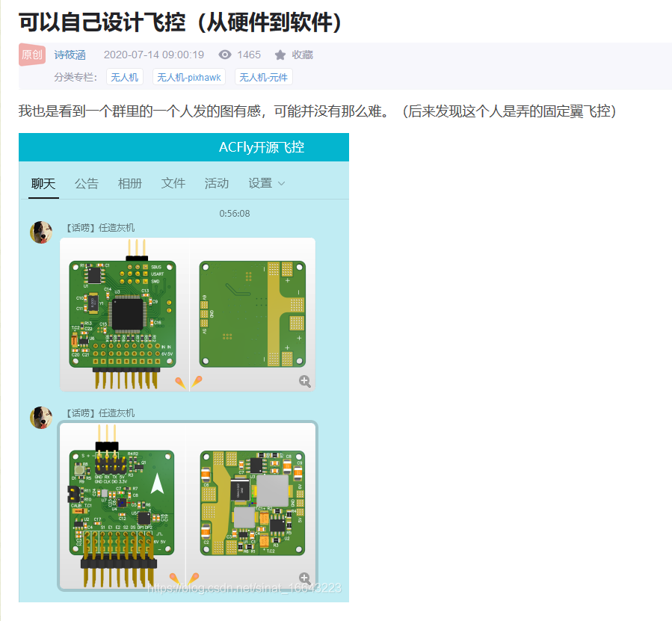Click the paragraph beginning 我也是看到

click(x=317, y=111)
